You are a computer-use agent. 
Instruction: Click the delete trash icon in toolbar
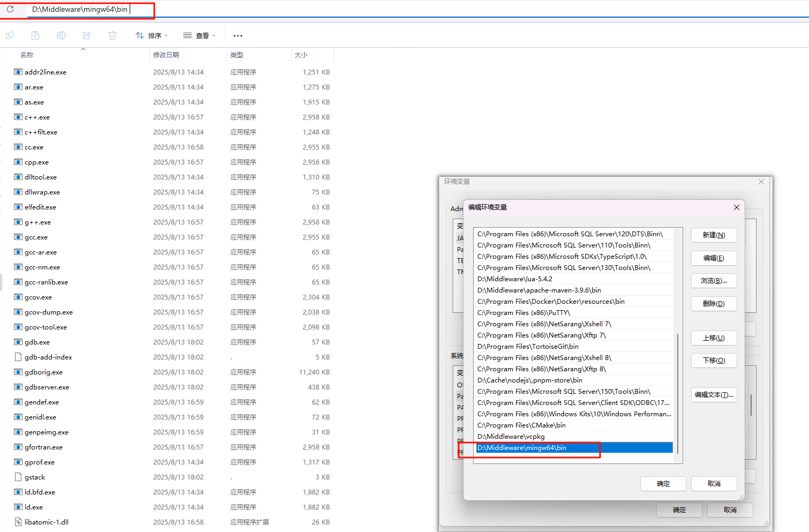tap(113, 35)
